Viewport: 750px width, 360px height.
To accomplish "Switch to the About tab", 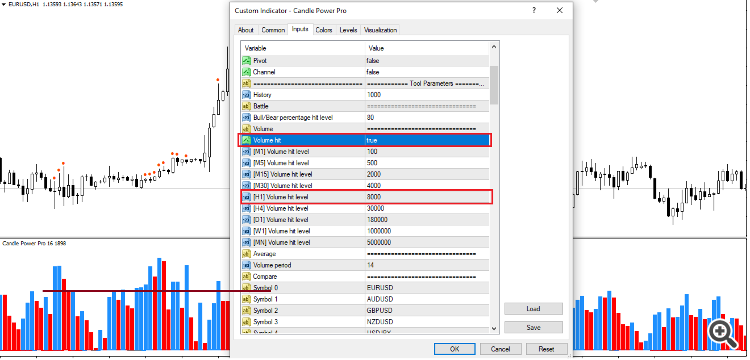I will 246,30.
